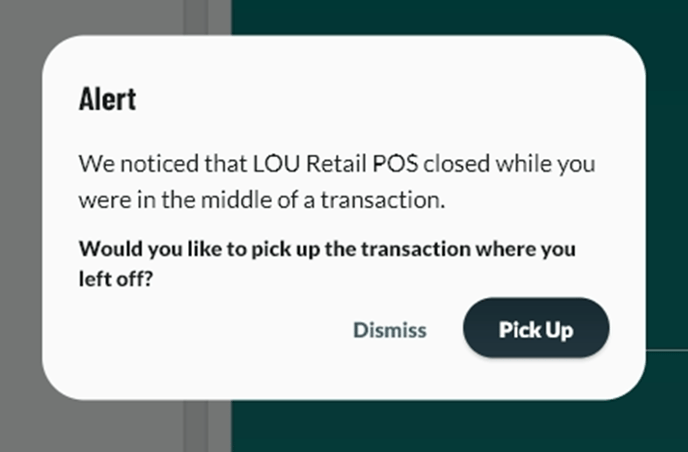The width and height of the screenshot is (688, 452).
Task: Click the Pick Up button
Action: (535, 329)
